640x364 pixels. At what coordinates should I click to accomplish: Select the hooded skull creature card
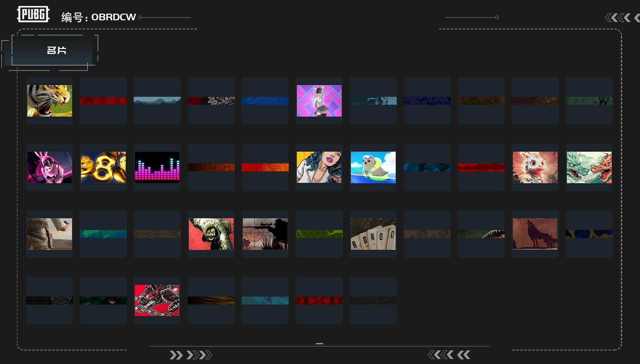point(211,234)
